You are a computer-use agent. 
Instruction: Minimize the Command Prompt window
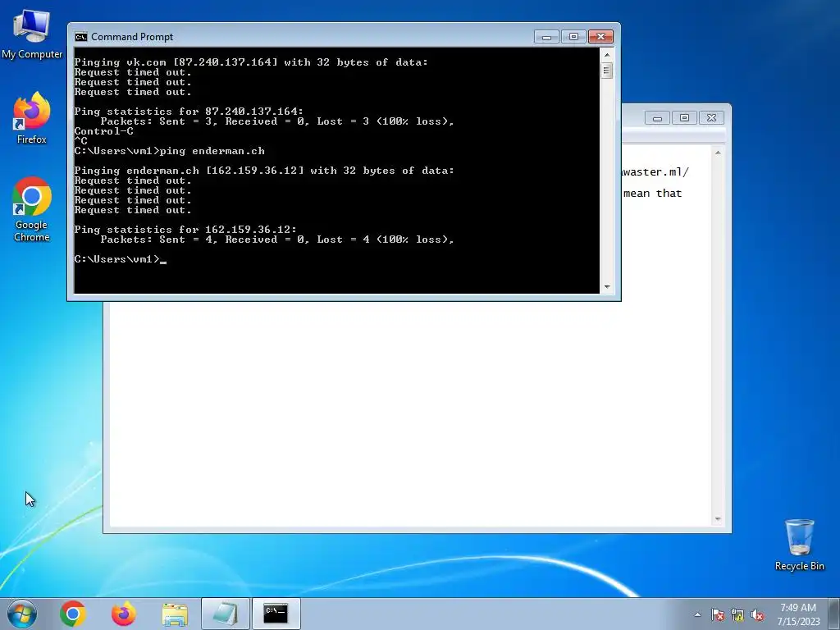pos(547,36)
